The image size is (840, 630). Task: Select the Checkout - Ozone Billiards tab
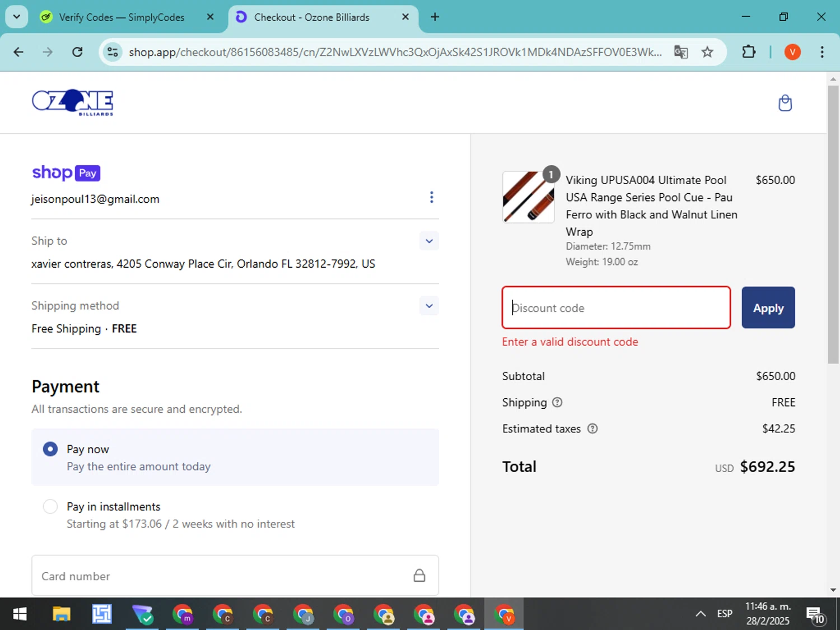pyautogui.click(x=323, y=17)
